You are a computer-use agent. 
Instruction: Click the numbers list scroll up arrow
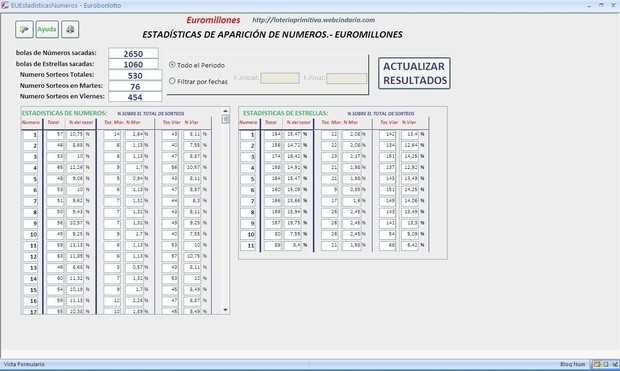click(x=225, y=111)
